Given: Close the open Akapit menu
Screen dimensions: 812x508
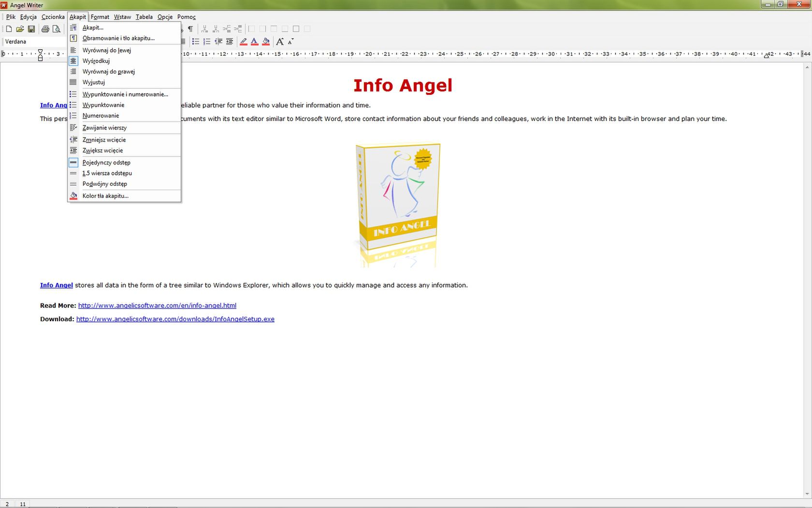Looking at the screenshot, I should click(x=77, y=17).
